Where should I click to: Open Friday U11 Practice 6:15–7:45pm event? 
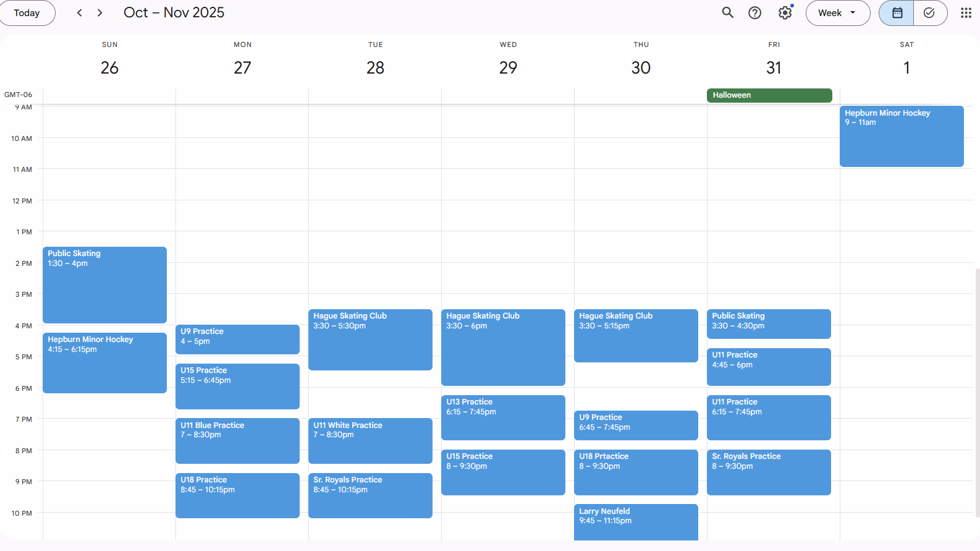(769, 417)
